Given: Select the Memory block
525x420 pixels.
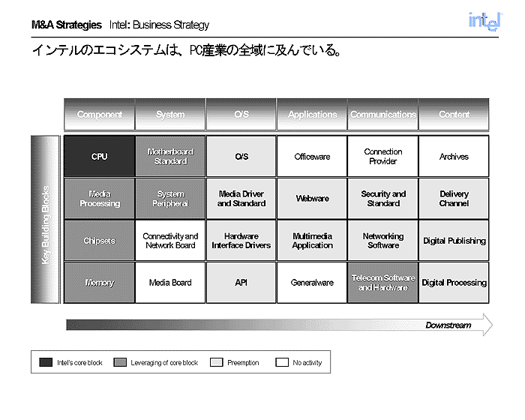Looking at the screenshot, I should 99,283.
